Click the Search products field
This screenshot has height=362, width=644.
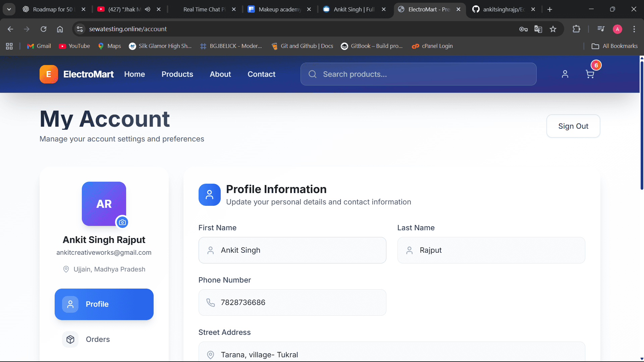pyautogui.click(x=418, y=74)
